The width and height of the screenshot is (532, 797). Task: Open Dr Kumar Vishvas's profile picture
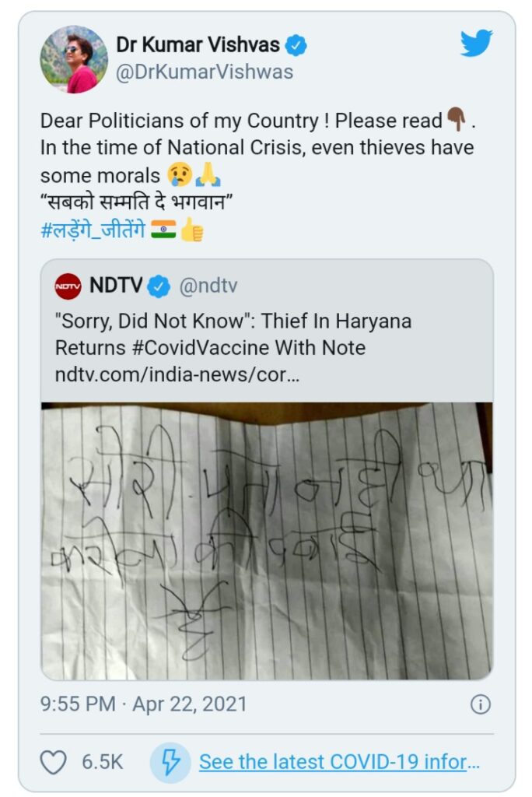coord(75,58)
